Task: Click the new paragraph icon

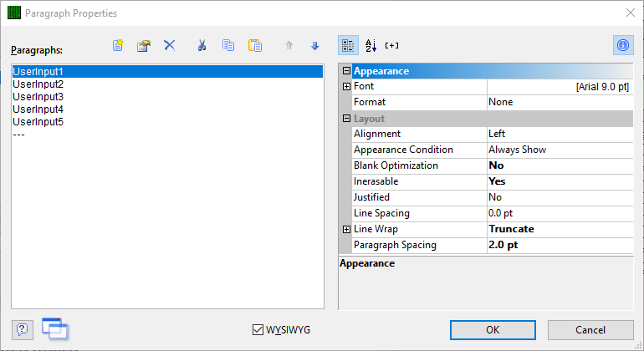Action: (118, 45)
